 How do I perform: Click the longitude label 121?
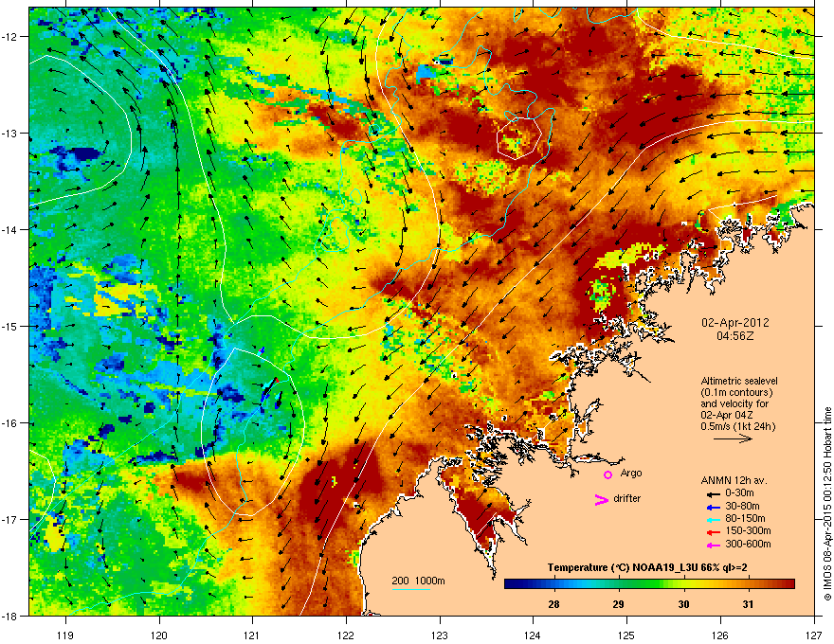tap(252, 635)
